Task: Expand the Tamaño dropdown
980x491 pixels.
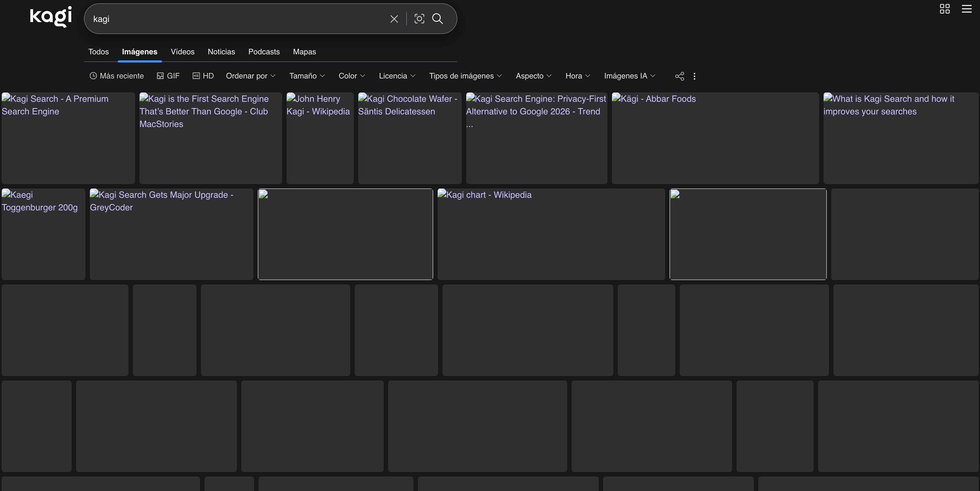Action: (x=307, y=76)
